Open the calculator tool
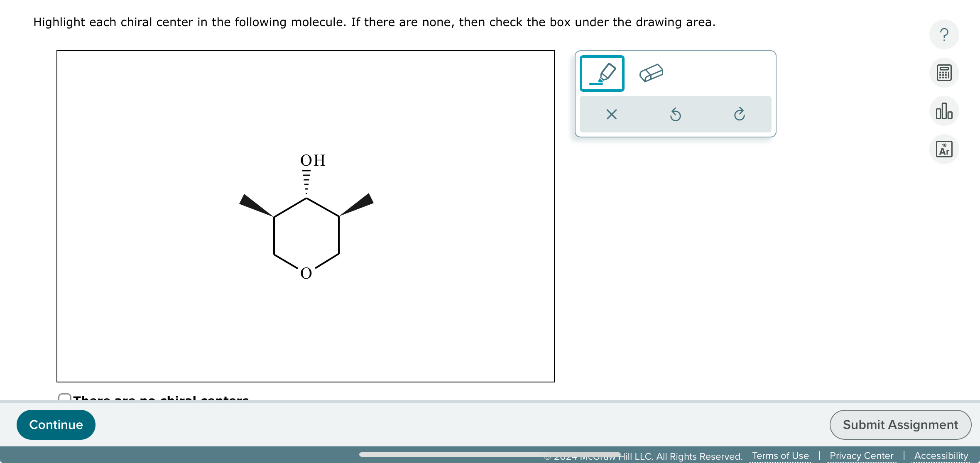This screenshot has height=463, width=980. [943, 73]
